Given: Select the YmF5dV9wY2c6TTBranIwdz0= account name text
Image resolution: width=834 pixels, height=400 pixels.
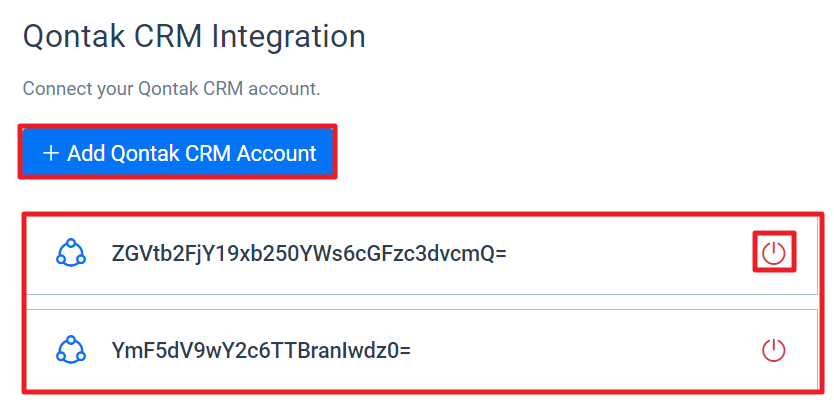Looking at the screenshot, I should click(x=261, y=351).
